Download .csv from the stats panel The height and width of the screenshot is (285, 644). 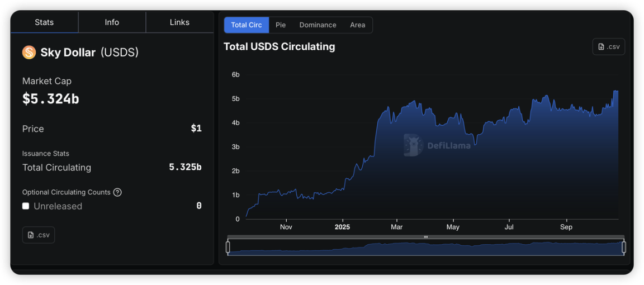click(x=39, y=235)
